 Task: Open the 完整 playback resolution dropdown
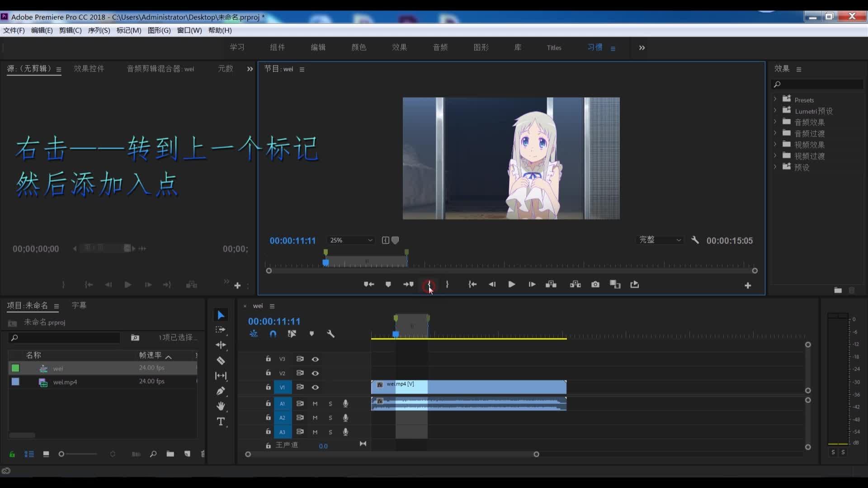660,240
